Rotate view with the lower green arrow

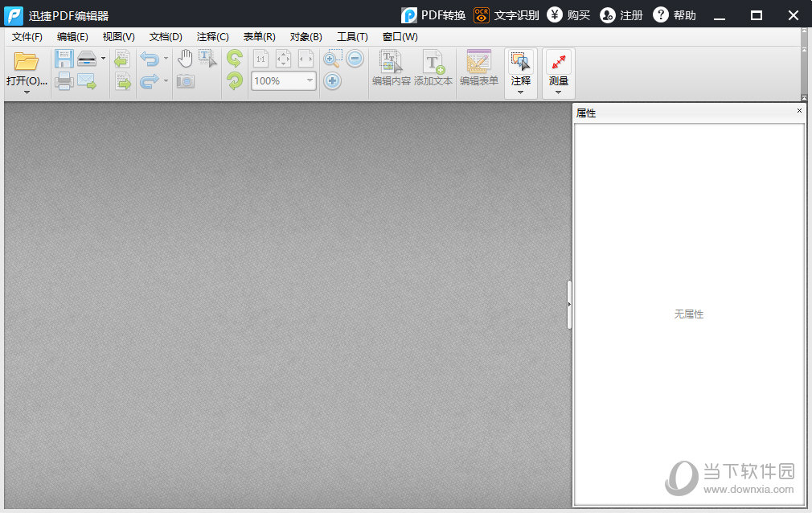point(235,81)
